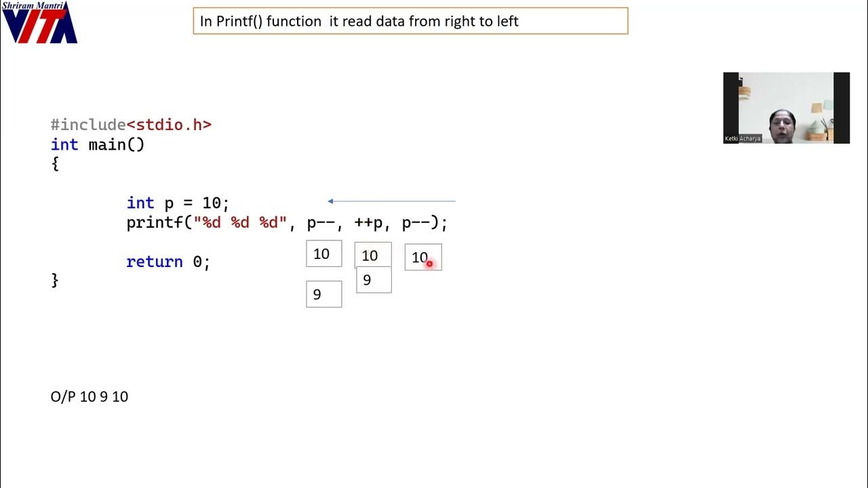This screenshot has height=488, width=868.
Task: Click the O/P 10 9 10 output text
Action: (90, 396)
